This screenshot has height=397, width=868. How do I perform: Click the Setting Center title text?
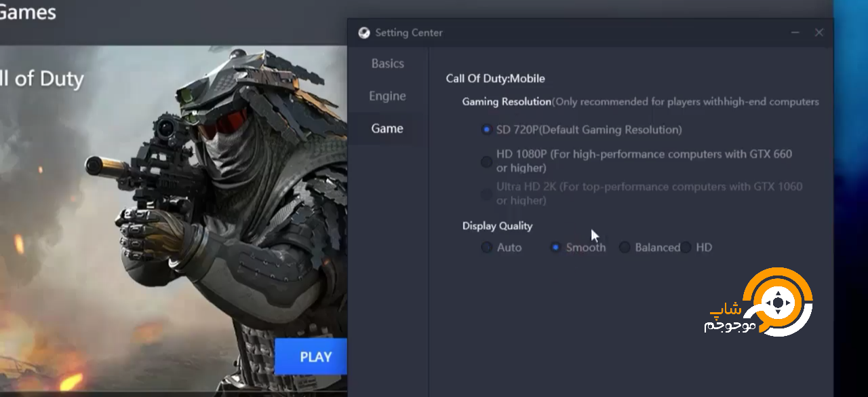409,33
